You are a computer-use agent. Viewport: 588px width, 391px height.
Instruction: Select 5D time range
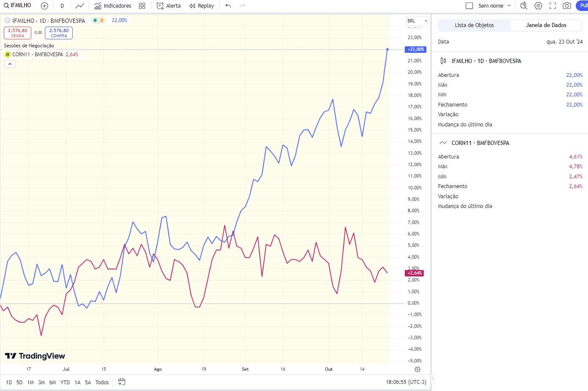tap(19, 383)
